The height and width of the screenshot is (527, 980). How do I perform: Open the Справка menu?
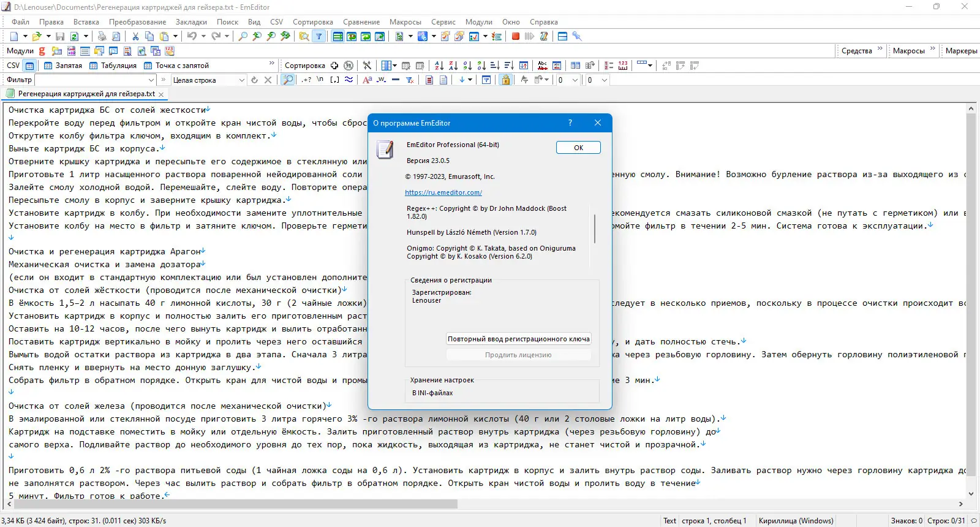(544, 22)
